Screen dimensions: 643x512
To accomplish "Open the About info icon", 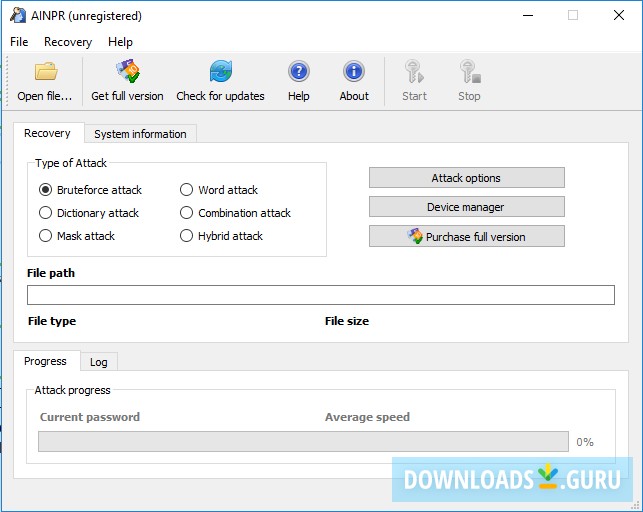I will coord(353,71).
